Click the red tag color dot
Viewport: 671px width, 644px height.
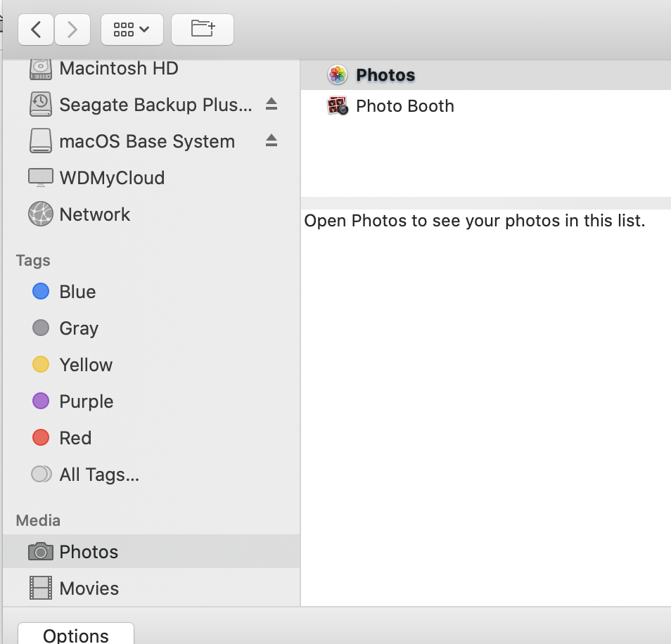(x=41, y=437)
